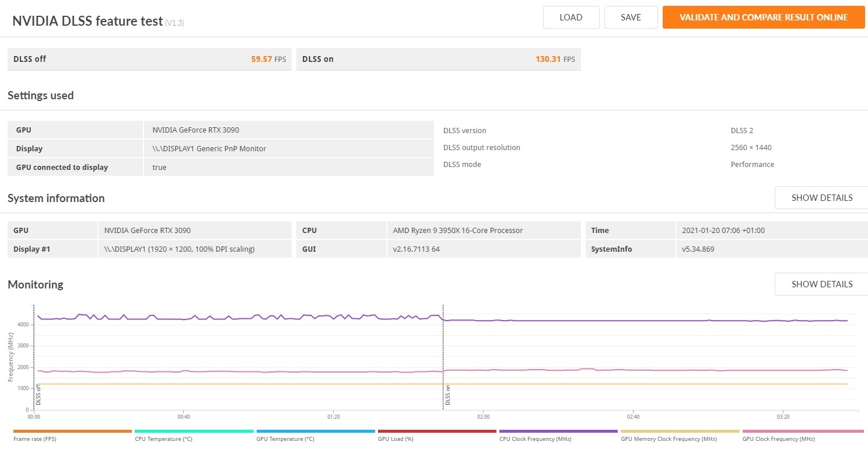The height and width of the screenshot is (452, 868).
Task: Toggle GPU Temperature legend series
Action: 285,439
